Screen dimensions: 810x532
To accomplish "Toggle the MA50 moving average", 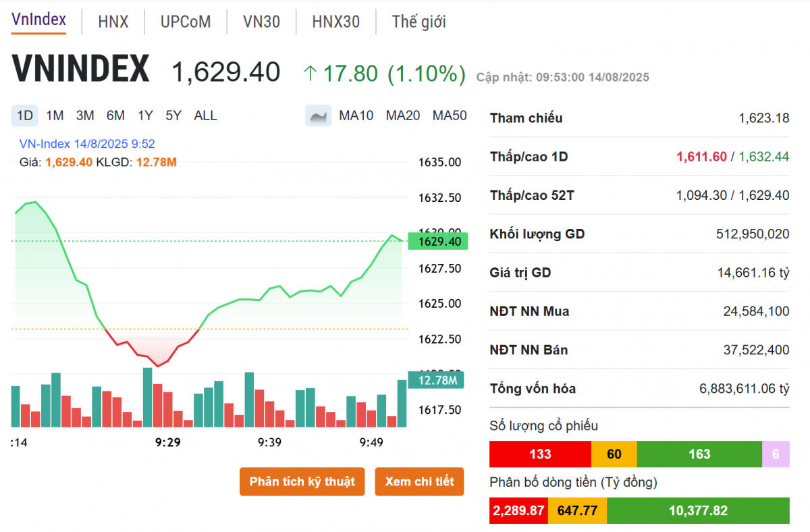I will 450,115.
